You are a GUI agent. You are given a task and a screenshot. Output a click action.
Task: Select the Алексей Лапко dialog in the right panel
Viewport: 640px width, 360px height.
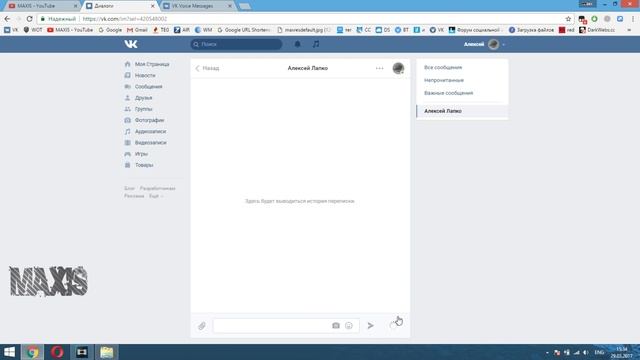[x=462, y=111]
